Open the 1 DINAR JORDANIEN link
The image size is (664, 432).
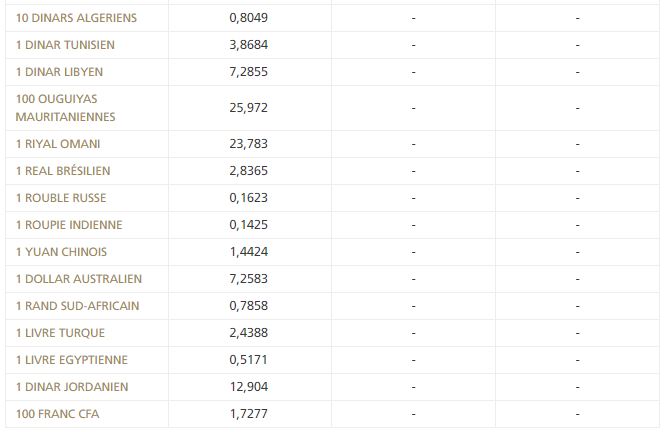coord(72,387)
